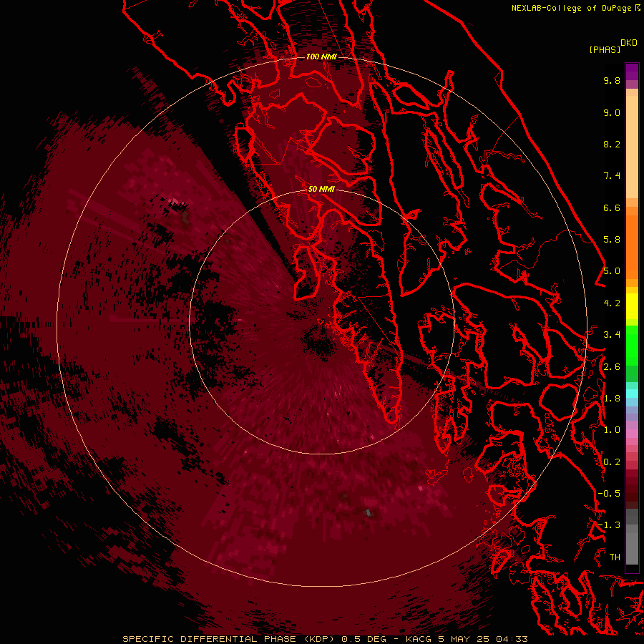Click the 4.2 value on the color scale
644x644 pixels.
[x=612, y=303]
